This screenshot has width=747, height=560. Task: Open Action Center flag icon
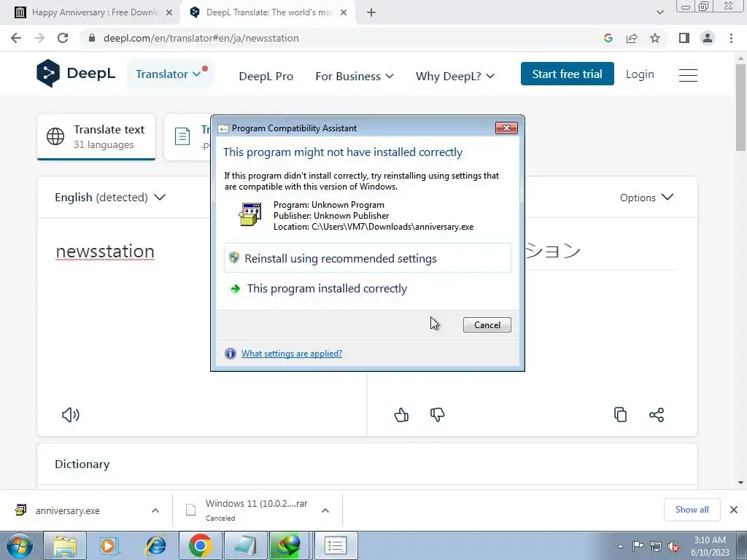(x=638, y=546)
